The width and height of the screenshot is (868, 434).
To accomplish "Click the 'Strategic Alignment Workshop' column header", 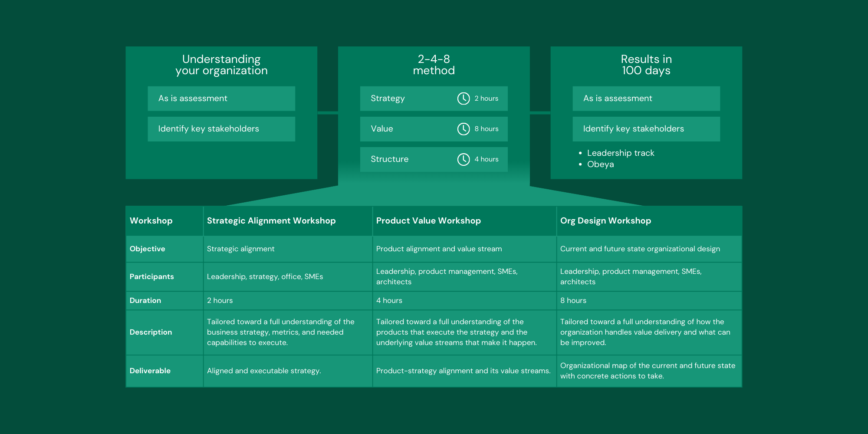I will tap(288, 221).
